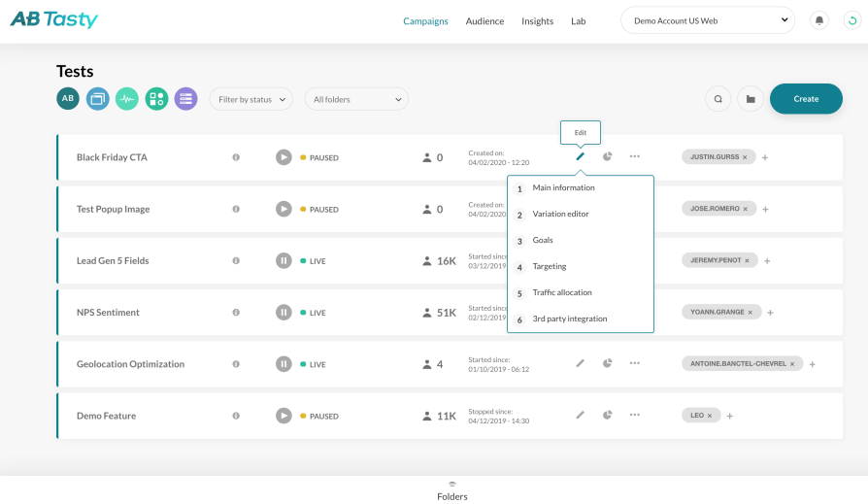Add a tag to Lead Gen 5 Fields

click(x=767, y=261)
